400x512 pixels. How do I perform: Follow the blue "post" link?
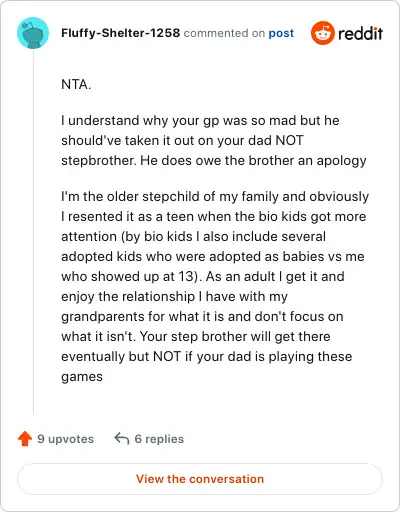pos(281,33)
